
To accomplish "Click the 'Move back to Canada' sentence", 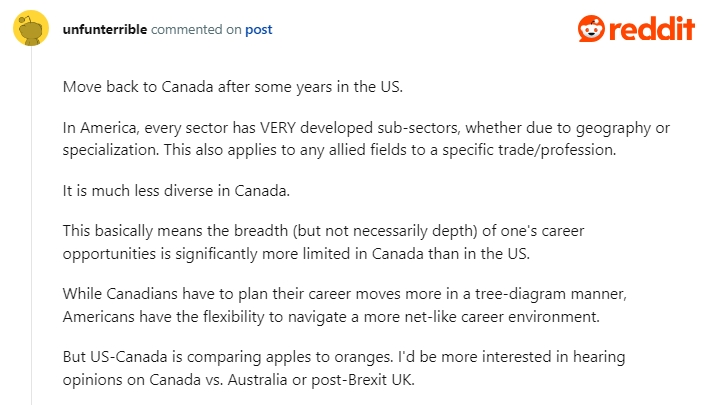I will pos(232,87).
